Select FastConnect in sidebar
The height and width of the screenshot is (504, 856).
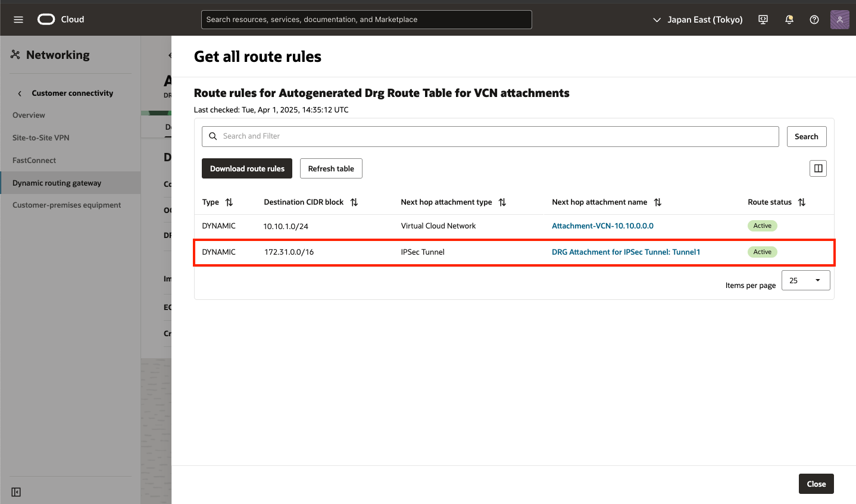34,160
